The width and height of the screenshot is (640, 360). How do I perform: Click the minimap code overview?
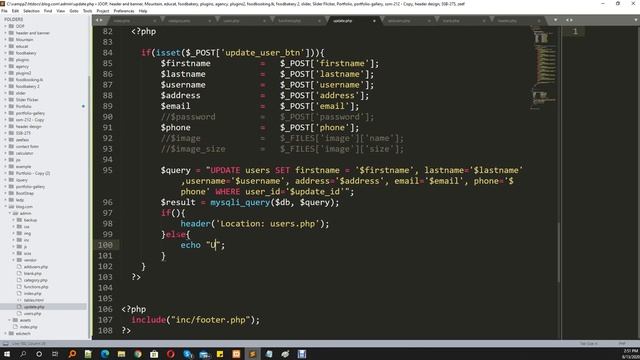[x=544, y=67]
